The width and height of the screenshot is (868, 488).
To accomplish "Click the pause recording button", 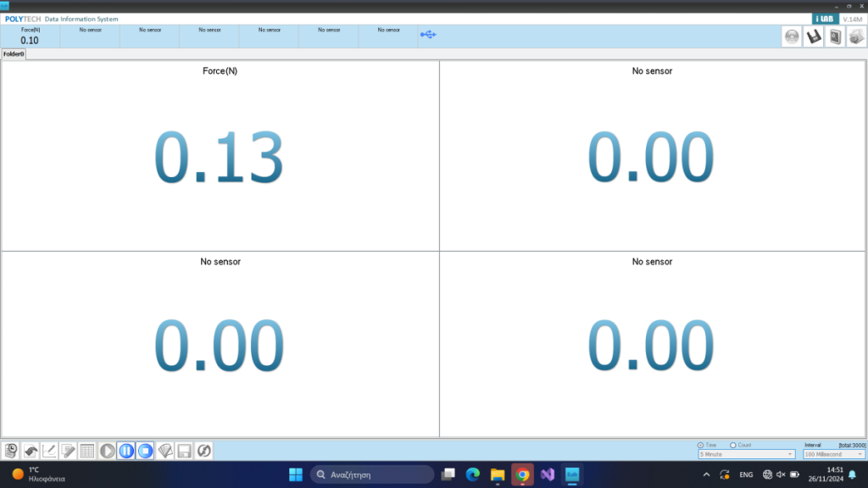I will [x=126, y=451].
